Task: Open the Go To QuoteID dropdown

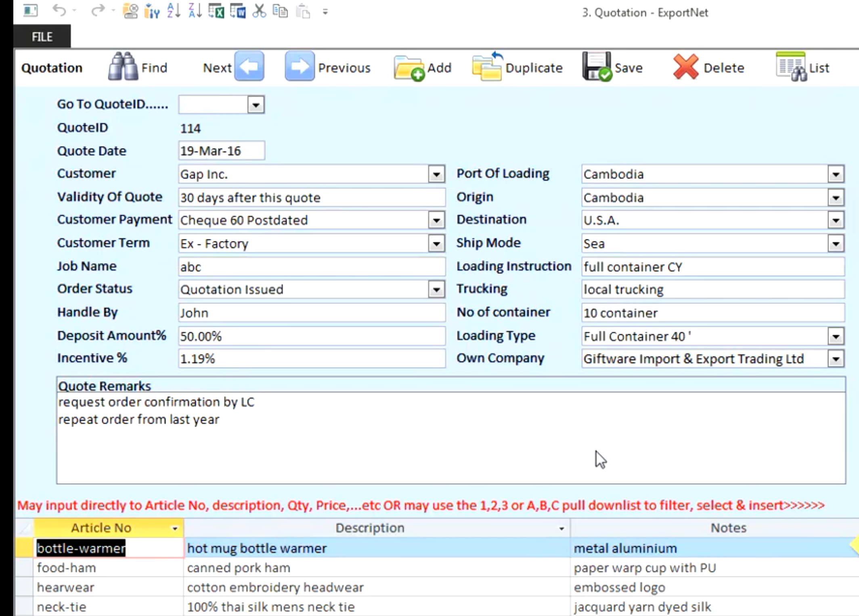Action: pos(256,105)
